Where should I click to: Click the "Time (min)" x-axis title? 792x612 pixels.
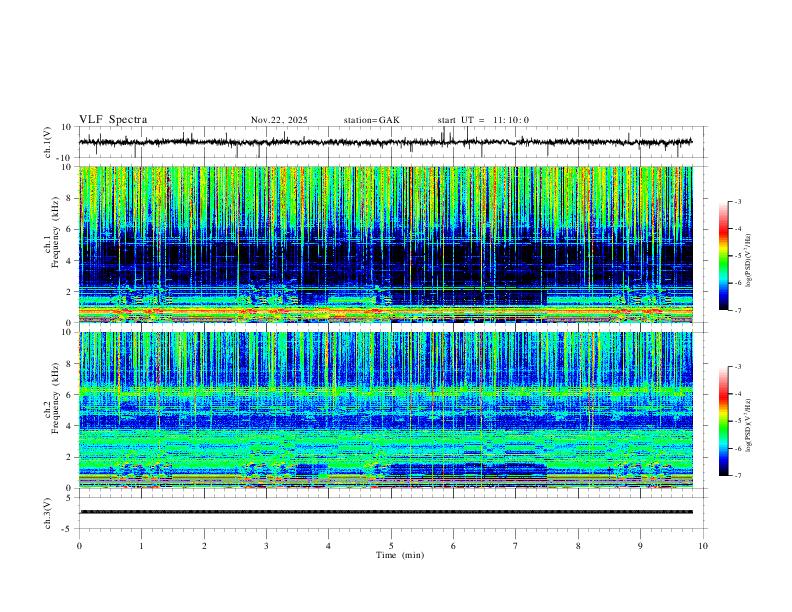tap(400, 555)
